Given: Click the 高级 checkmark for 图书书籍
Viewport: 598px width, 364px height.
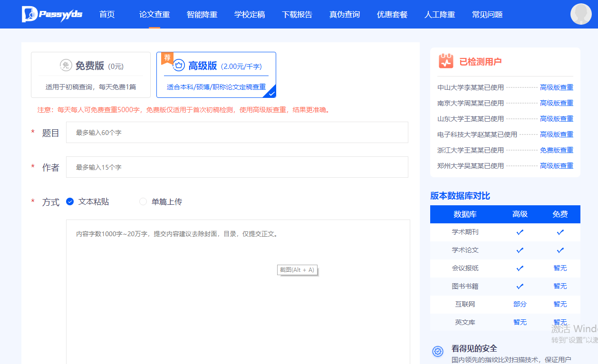Looking at the screenshot, I should (520, 286).
